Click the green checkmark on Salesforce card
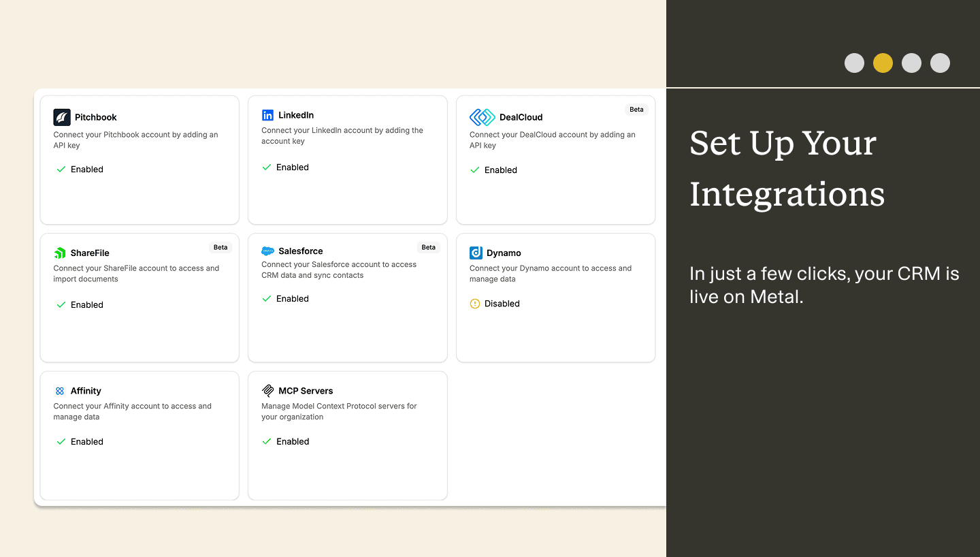The height and width of the screenshot is (557, 980). coord(267,298)
